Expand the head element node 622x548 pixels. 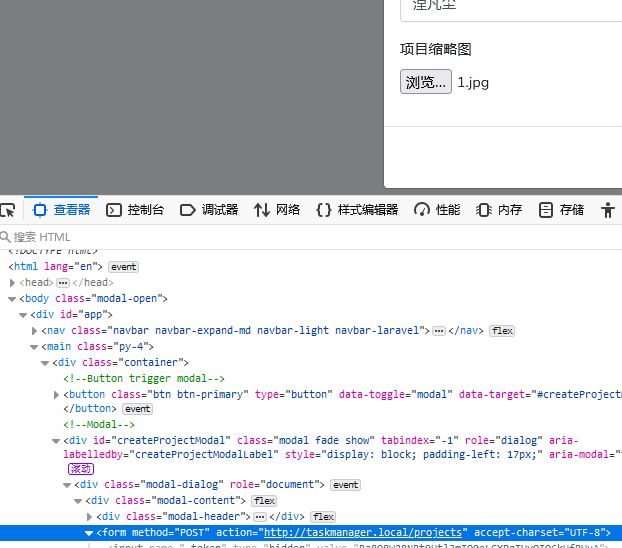tap(12, 283)
